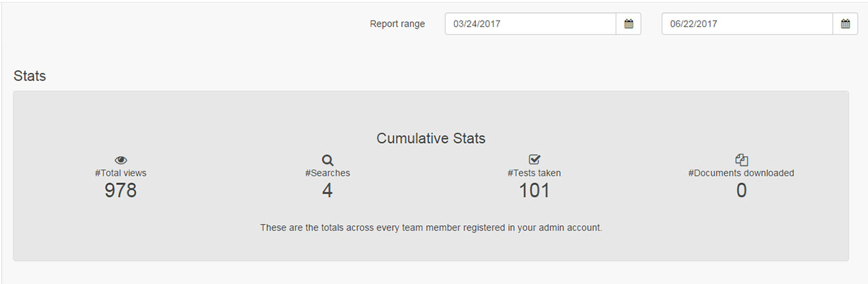Focus the start date field 03/24/2017
The width and height of the screenshot is (868, 284).
tap(531, 24)
